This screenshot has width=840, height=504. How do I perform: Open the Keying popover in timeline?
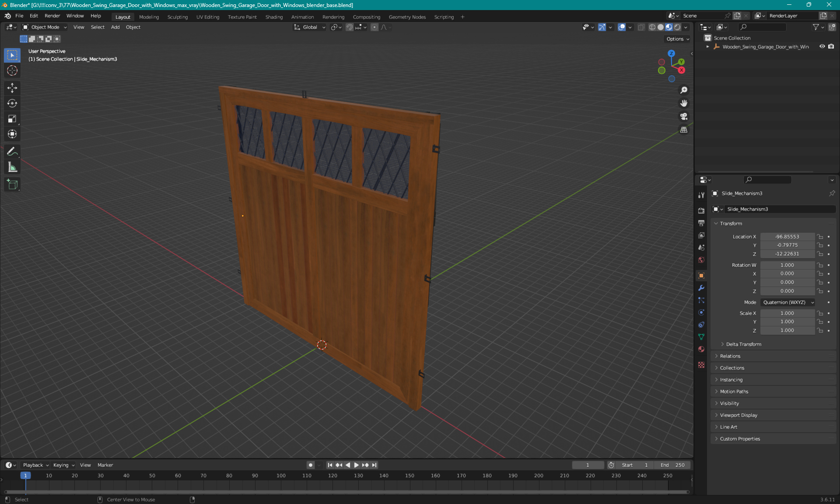[x=64, y=465]
